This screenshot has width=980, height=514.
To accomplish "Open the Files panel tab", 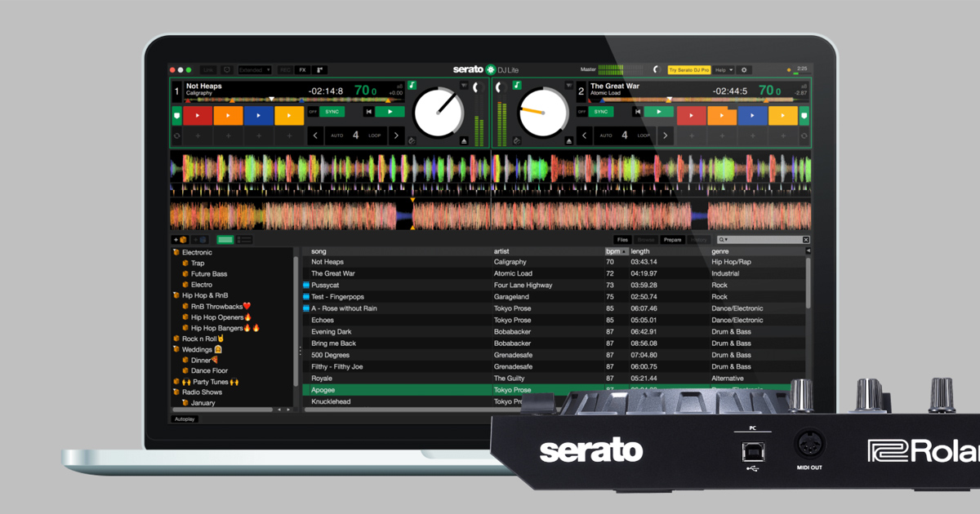I will point(622,240).
